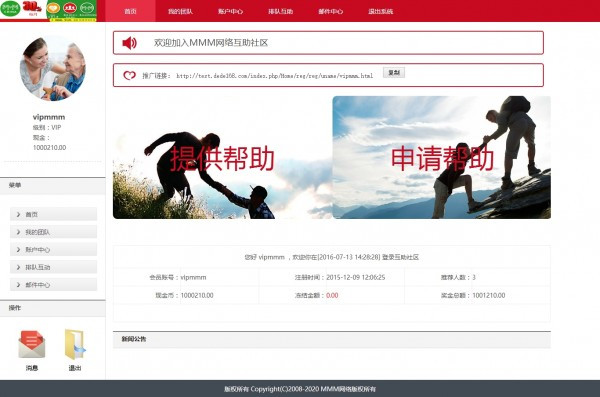Click 退出系统 in top navigation

point(381,11)
